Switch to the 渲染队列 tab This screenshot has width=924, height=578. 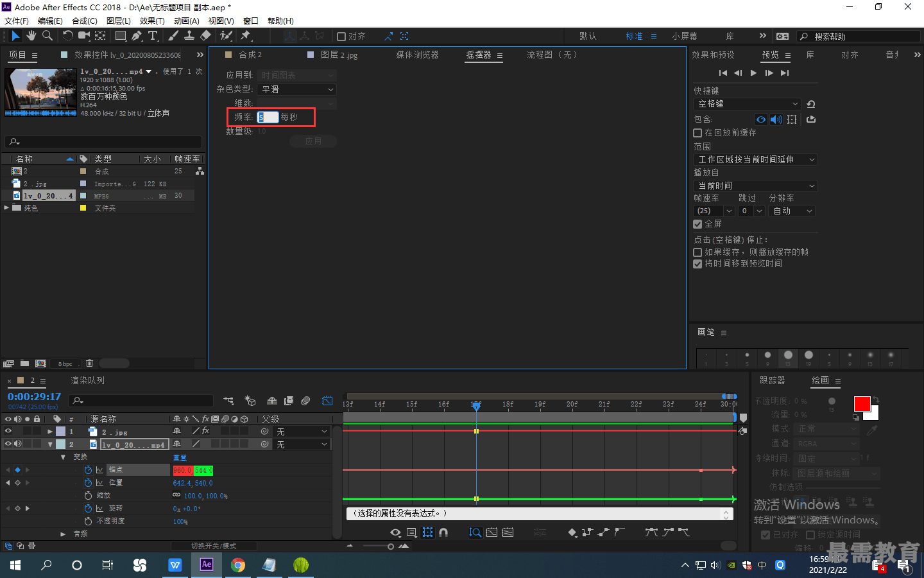[x=87, y=381]
